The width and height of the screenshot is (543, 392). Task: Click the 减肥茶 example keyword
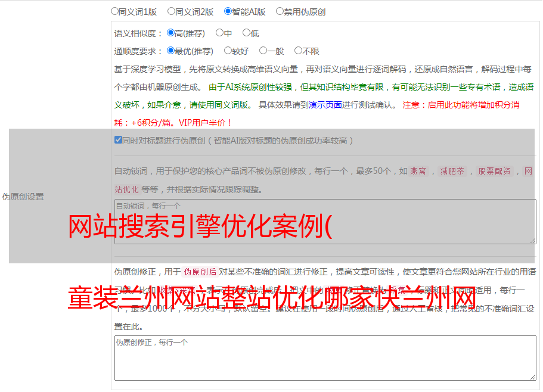[452, 171]
